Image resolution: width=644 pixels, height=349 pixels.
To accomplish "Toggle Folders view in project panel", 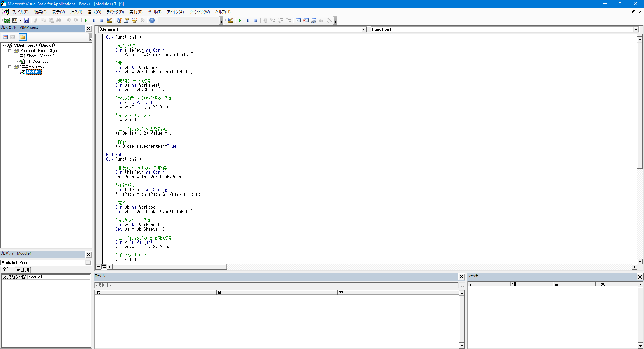I will (x=22, y=37).
